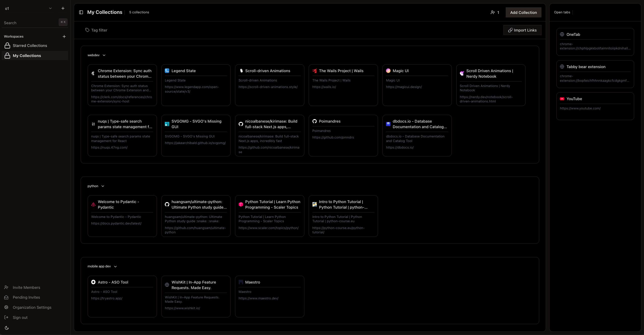
Task: Click the lock icon beside Starred Collections
Action: click(7, 46)
